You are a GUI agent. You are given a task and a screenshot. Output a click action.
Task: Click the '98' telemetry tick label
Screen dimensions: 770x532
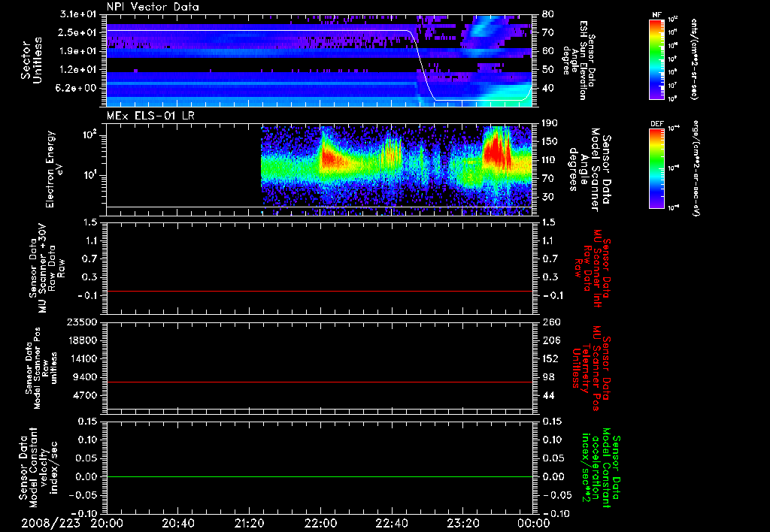(x=548, y=377)
